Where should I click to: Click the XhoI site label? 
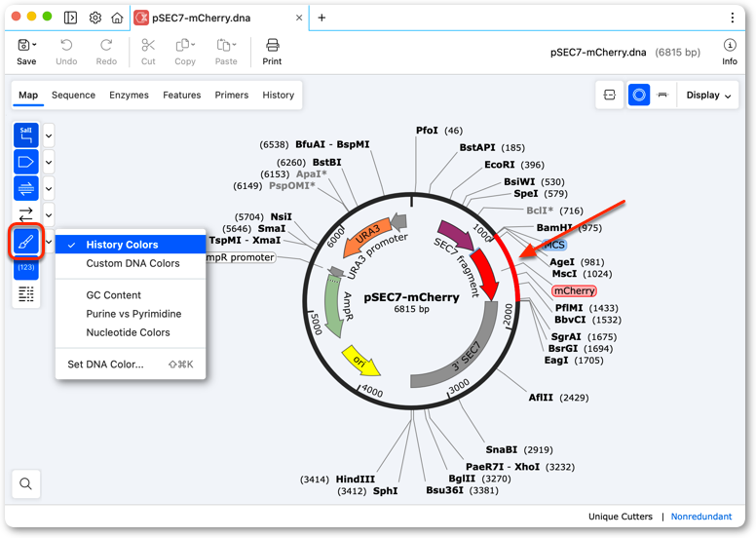coord(526,467)
